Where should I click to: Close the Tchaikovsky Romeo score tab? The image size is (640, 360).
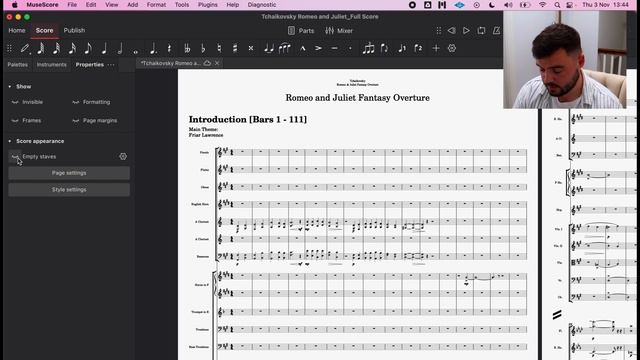pyautogui.click(x=217, y=63)
